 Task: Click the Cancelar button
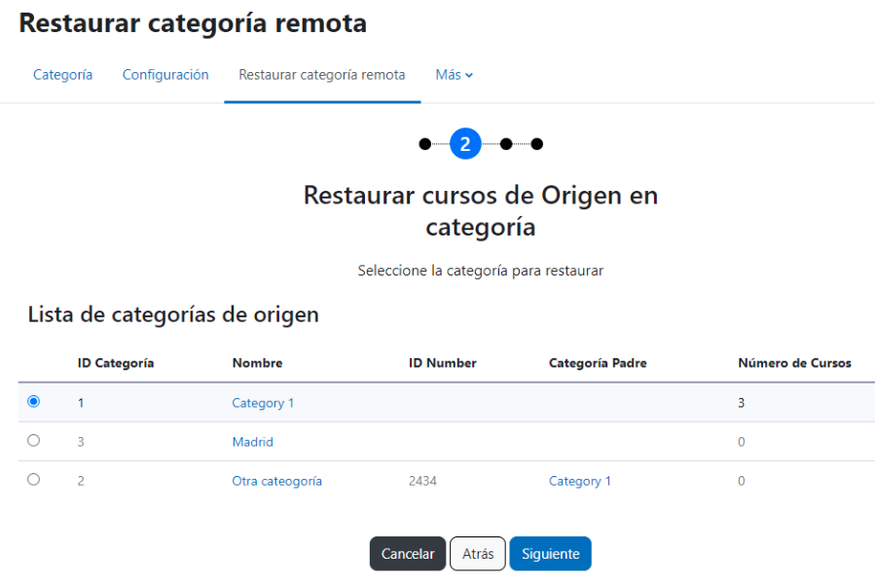tap(408, 553)
